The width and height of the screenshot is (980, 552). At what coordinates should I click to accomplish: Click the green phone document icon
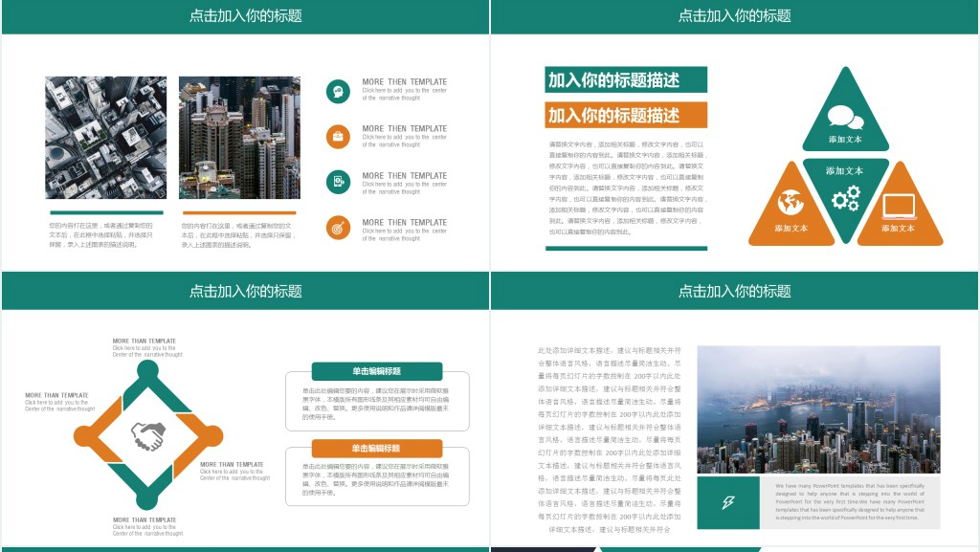(338, 182)
